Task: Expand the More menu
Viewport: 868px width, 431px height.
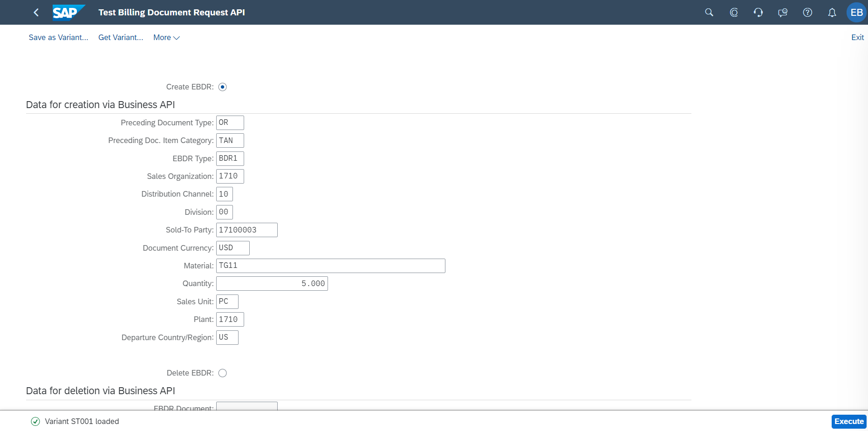Action: [166, 38]
